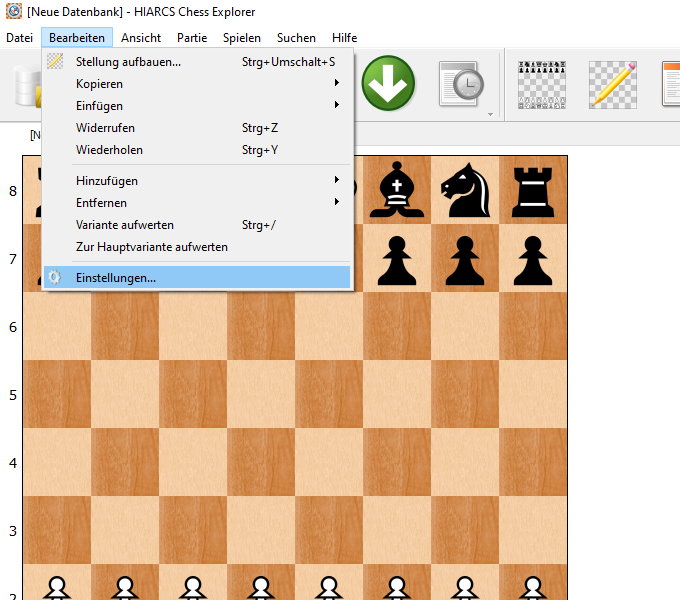The image size is (680, 600).
Task: Select the black rook on h8
Action: 533,192
